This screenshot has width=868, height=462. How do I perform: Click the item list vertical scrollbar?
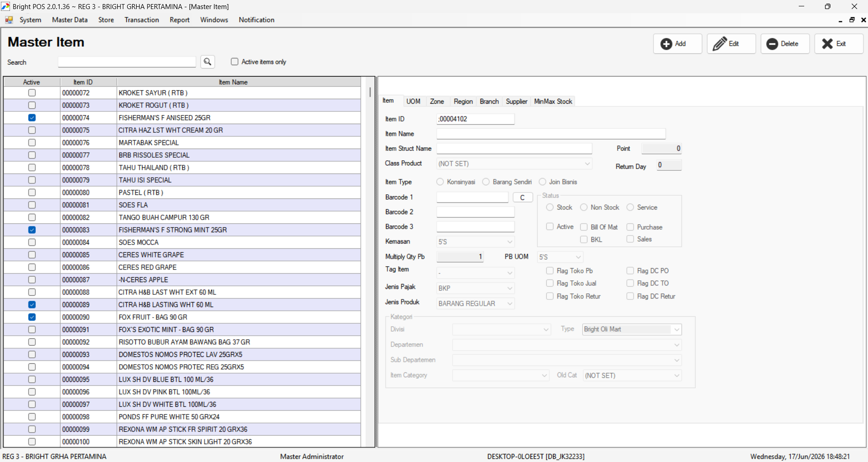(x=370, y=262)
